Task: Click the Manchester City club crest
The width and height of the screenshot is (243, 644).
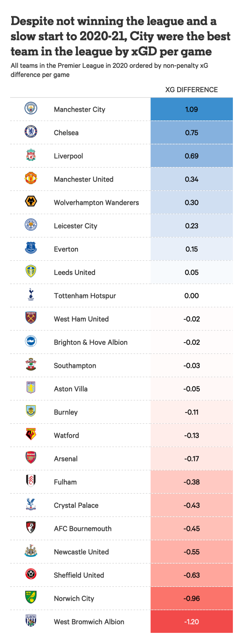Action: tap(31, 109)
